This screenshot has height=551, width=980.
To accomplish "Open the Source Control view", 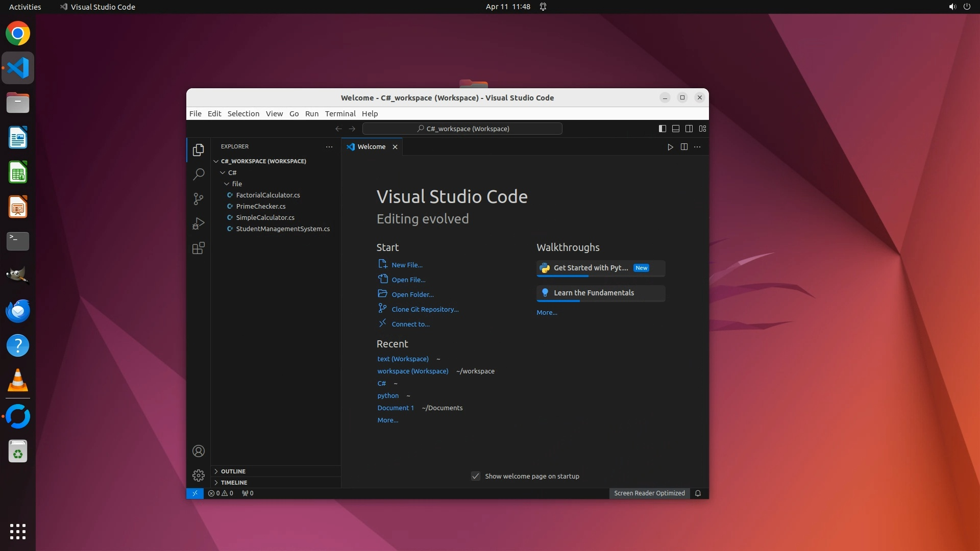I will (199, 199).
